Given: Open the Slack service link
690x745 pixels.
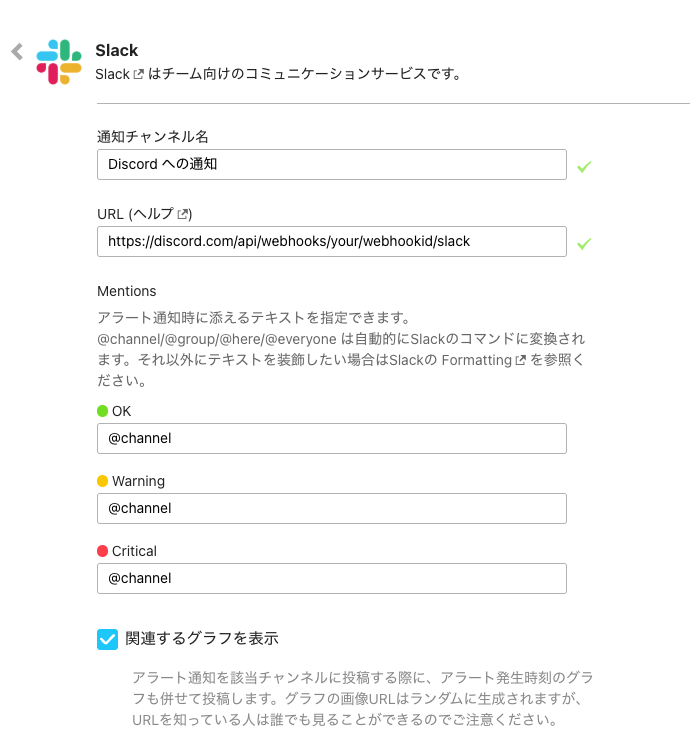Looking at the screenshot, I should pos(112,75).
